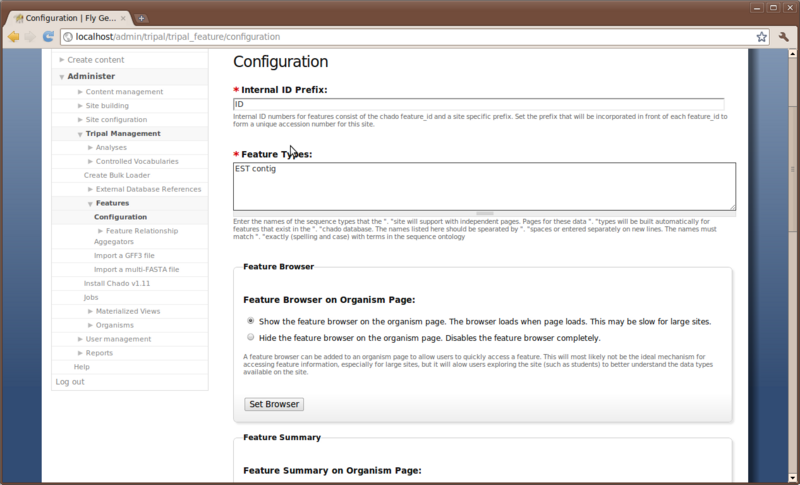The height and width of the screenshot is (485, 800).
Task: Expand the Analyses arrow
Action: coord(90,147)
